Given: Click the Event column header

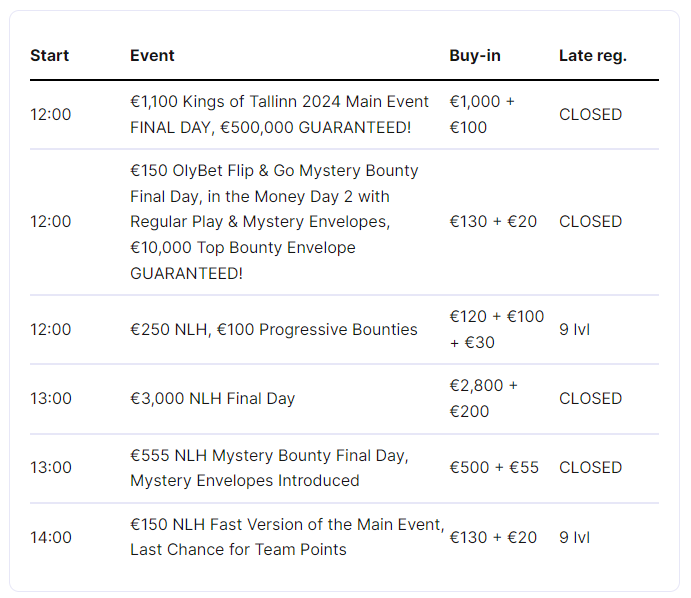Looking at the screenshot, I should point(152,56).
